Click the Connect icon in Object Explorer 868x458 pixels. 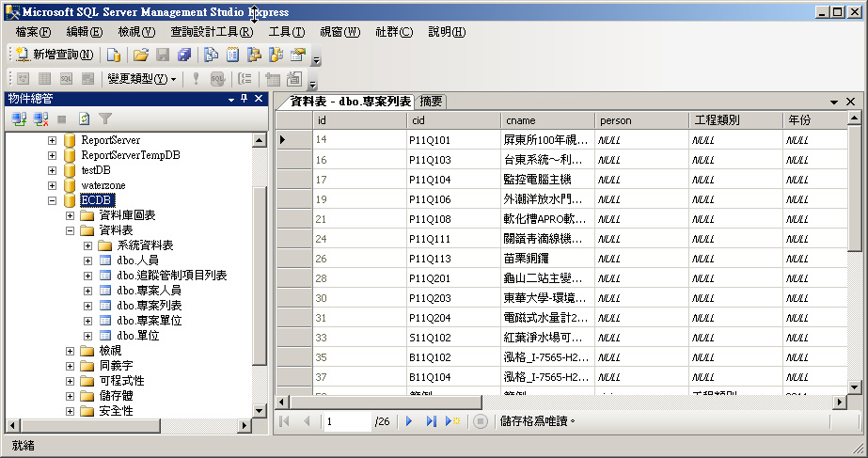[x=20, y=118]
